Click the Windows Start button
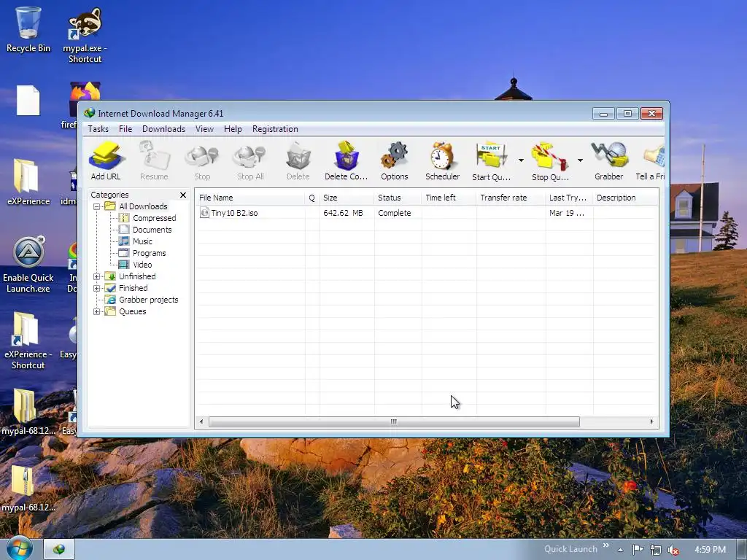 [19, 549]
